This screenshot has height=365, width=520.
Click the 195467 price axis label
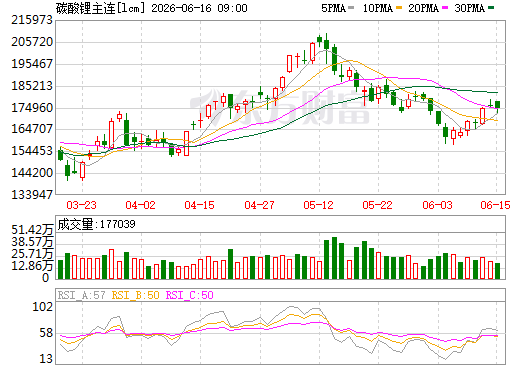click(x=32, y=64)
